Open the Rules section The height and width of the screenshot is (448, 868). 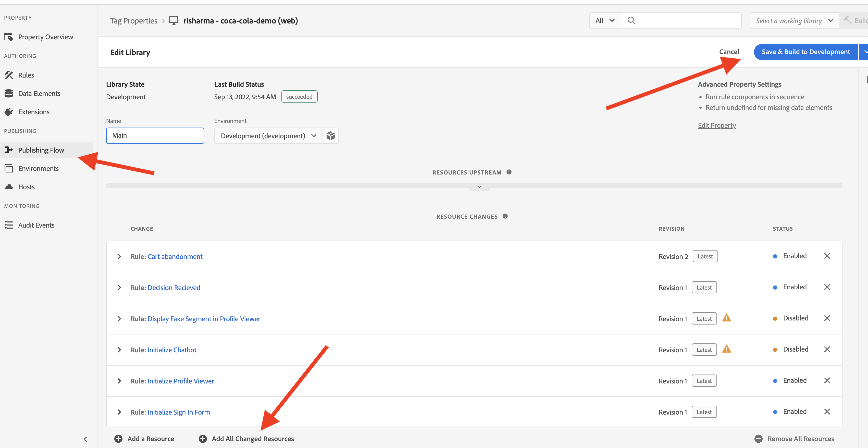pos(26,75)
